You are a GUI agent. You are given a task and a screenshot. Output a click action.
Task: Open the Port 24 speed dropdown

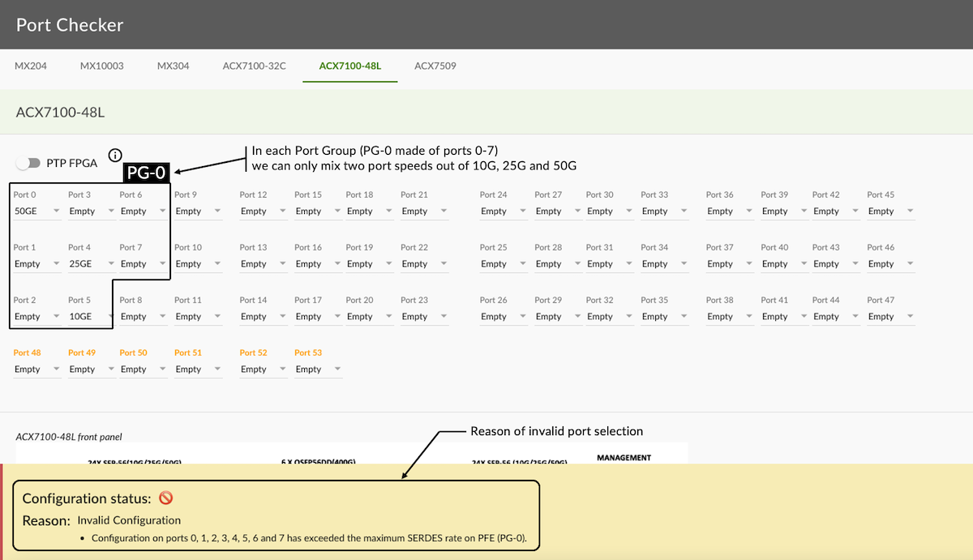coord(504,212)
